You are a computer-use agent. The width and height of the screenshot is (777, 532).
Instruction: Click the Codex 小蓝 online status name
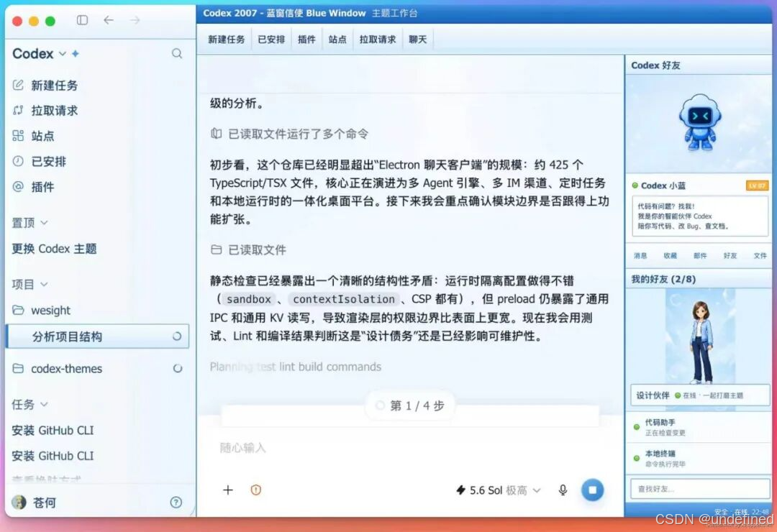pos(663,185)
